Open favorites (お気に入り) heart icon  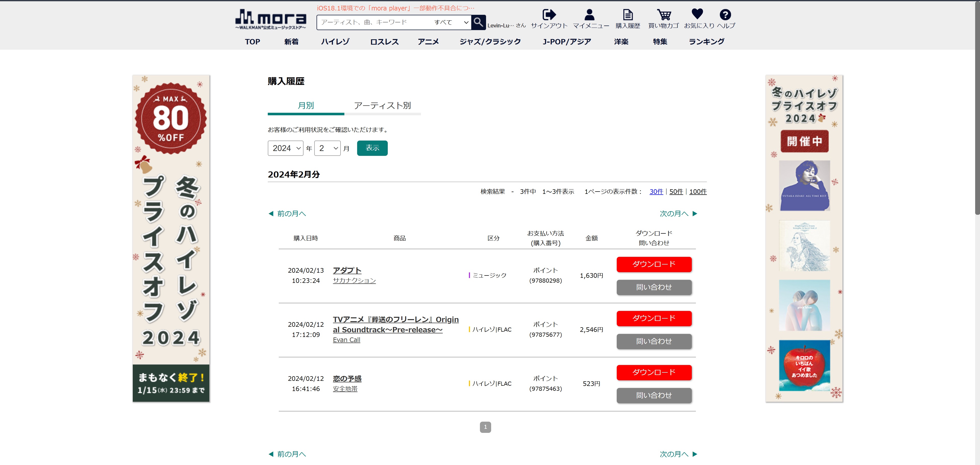tap(697, 14)
